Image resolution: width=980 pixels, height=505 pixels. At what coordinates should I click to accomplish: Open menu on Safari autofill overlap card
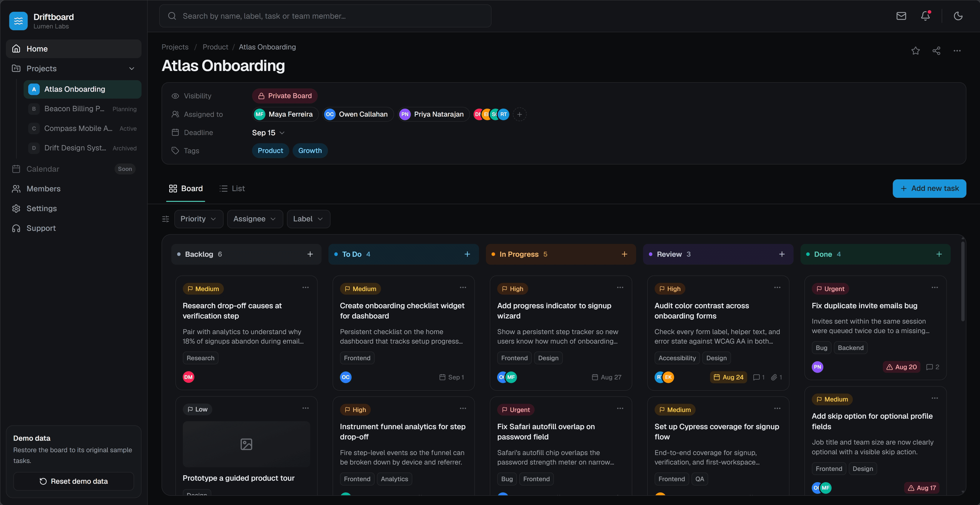click(x=620, y=408)
